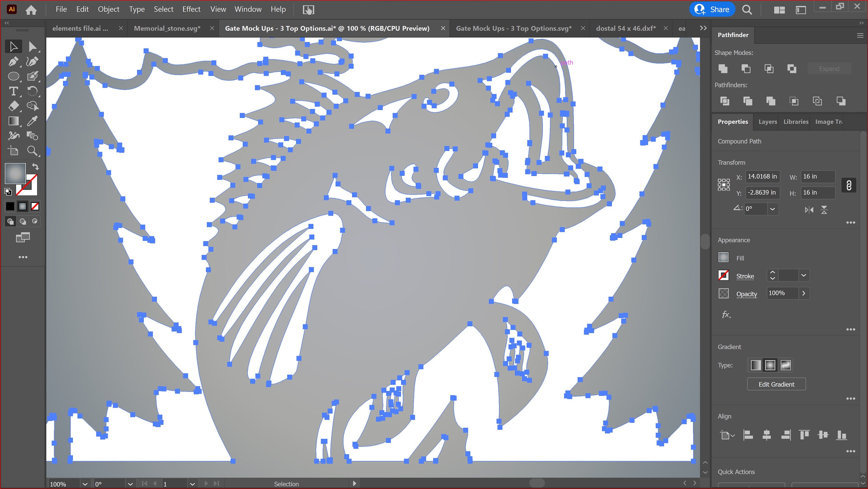Select the Zoom tool

tap(33, 151)
